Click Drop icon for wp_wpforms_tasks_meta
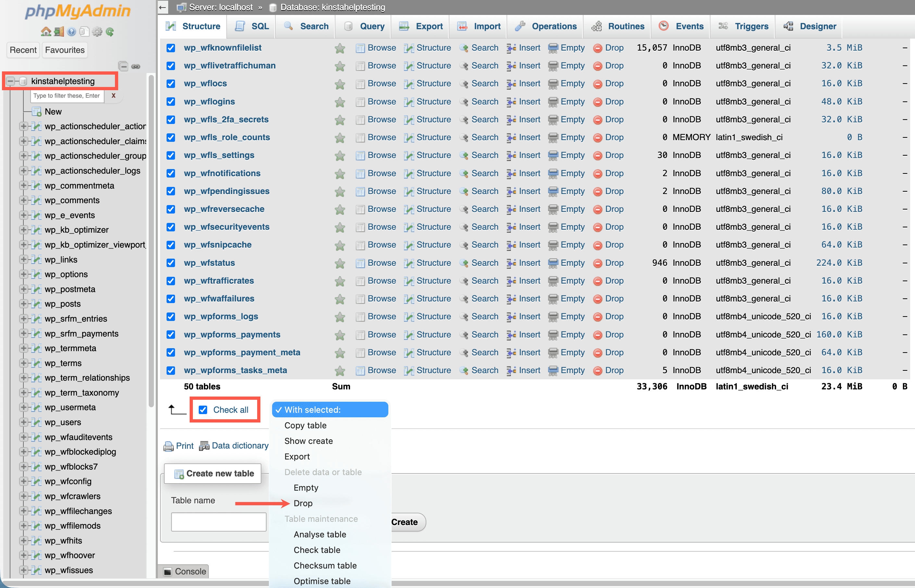915x588 pixels. [x=597, y=371]
